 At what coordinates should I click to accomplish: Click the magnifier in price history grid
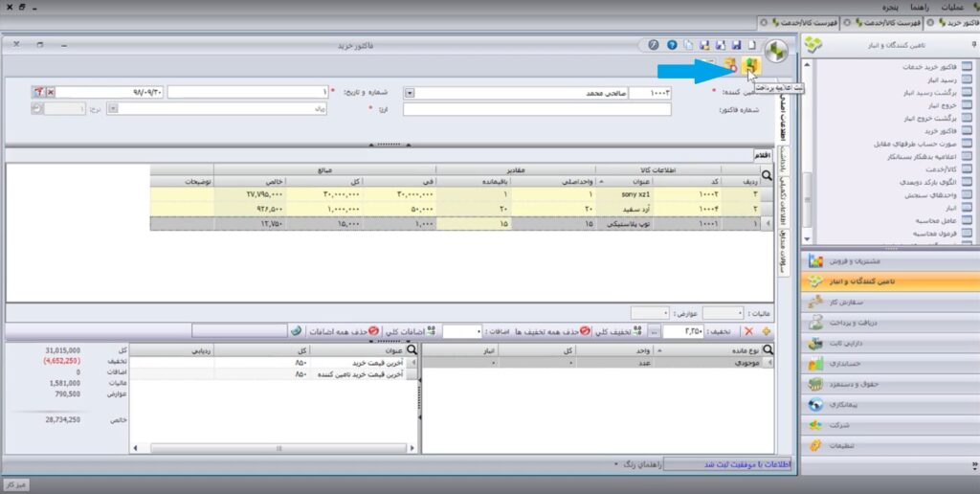[x=412, y=350]
